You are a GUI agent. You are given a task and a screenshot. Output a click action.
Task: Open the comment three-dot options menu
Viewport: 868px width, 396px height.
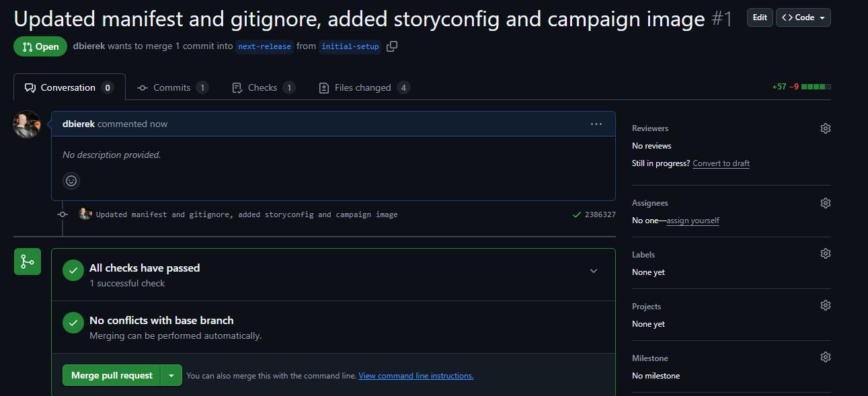[596, 124]
